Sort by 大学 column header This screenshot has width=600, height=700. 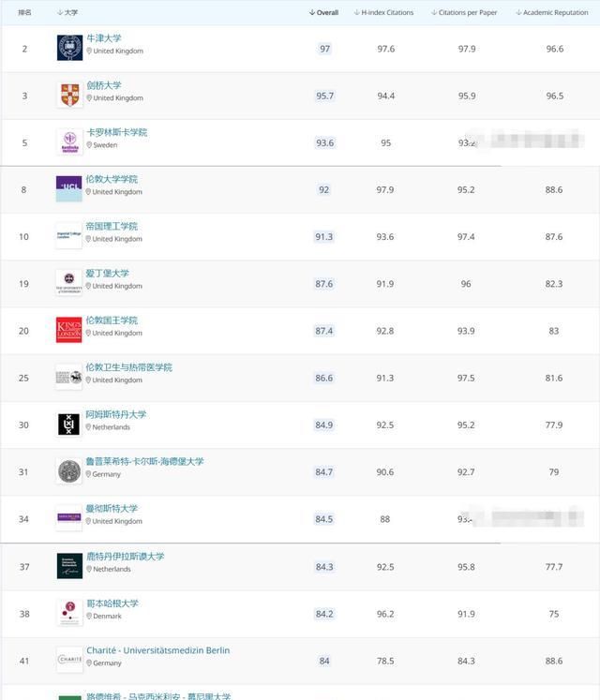(x=67, y=12)
